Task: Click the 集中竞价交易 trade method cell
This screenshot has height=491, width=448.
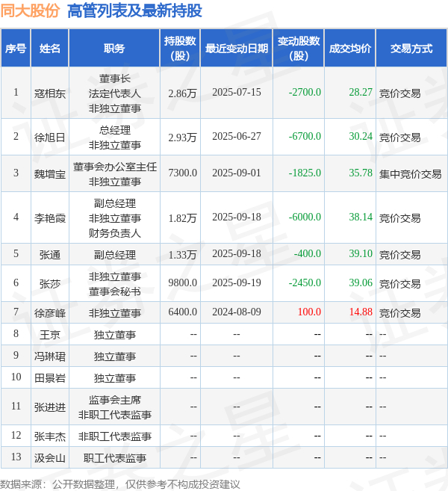Action: click(410, 174)
